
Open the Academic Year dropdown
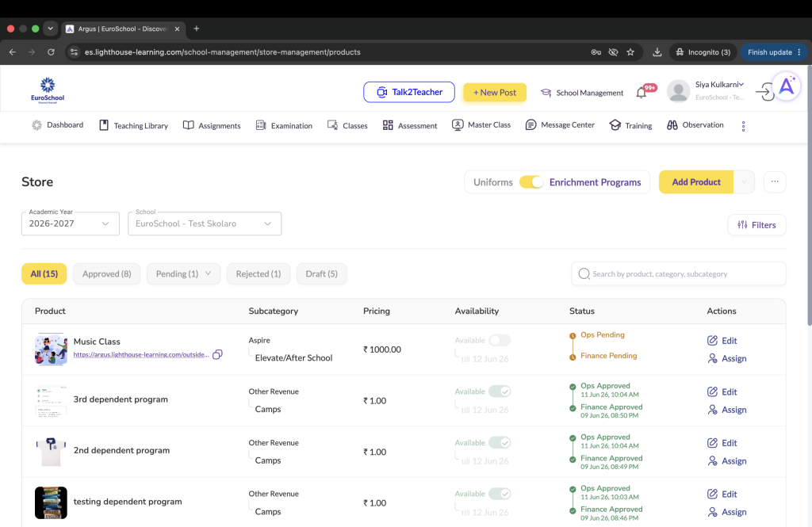[x=71, y=223]
